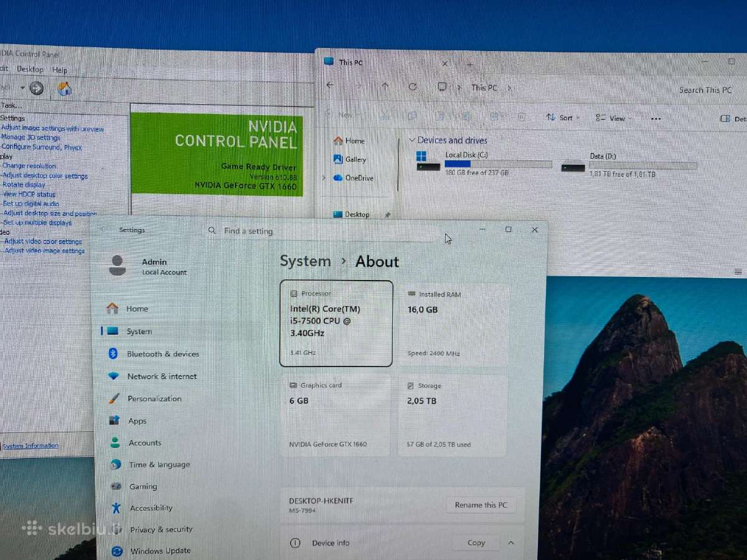Click the System Information link
Screen dimensions: 747x560
pyautogui.click(x=31, y=446)
